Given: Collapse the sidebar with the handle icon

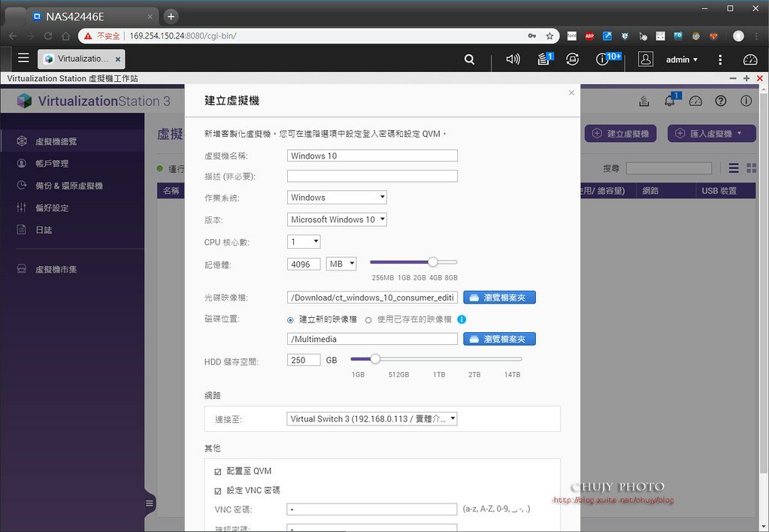Looking at the screenshot, I should click(150, 503).
